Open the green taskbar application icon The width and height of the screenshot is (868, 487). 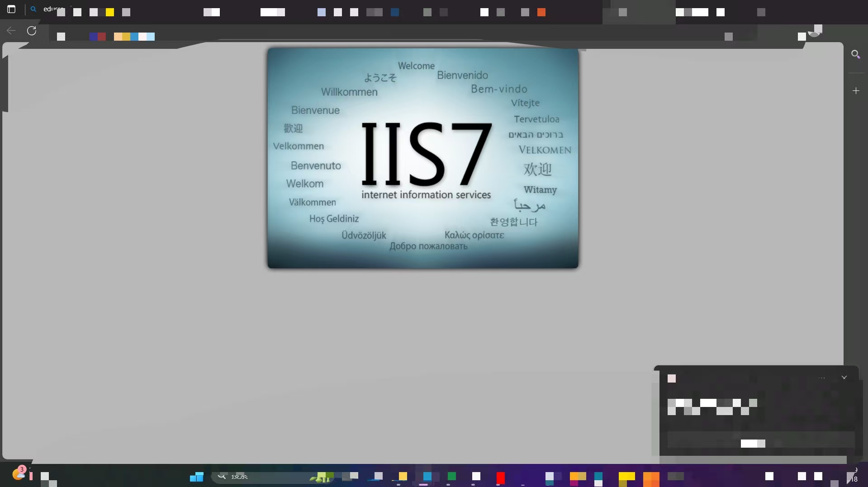[451, 476]
